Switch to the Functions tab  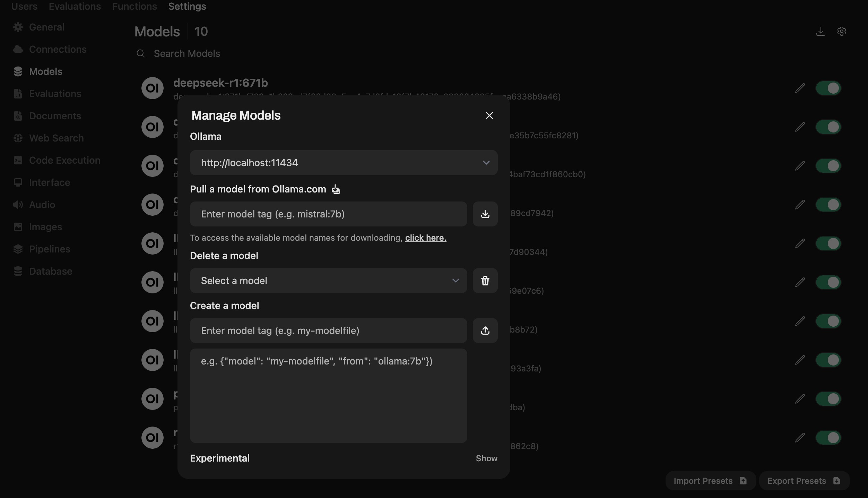coord(134,6)
